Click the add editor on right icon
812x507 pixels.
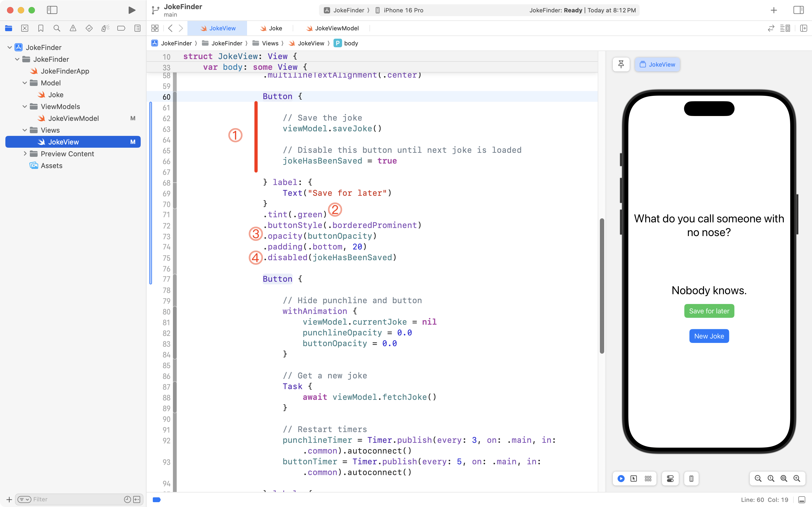coord(803,28)
